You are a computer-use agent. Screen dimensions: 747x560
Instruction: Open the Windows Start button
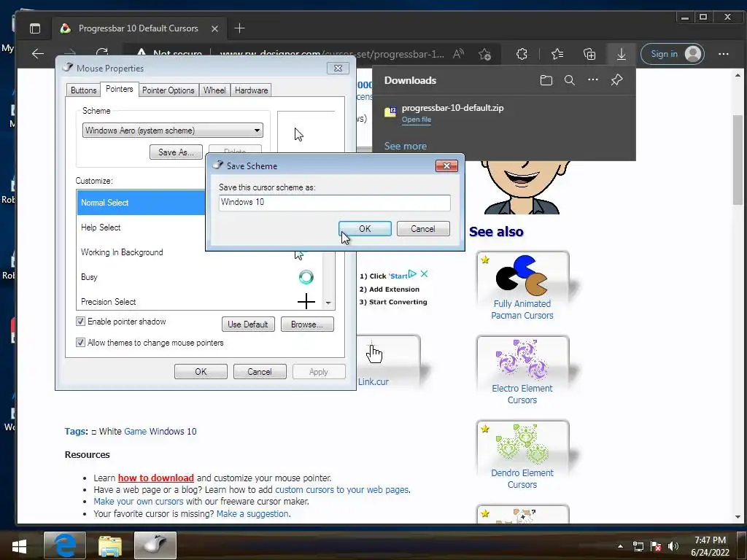(19, 545)
